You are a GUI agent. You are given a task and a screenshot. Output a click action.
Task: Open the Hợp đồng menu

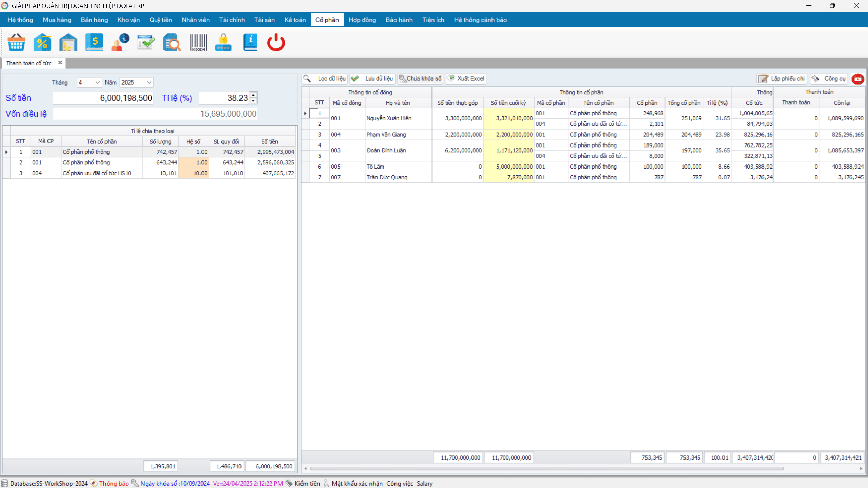point(362,20)
